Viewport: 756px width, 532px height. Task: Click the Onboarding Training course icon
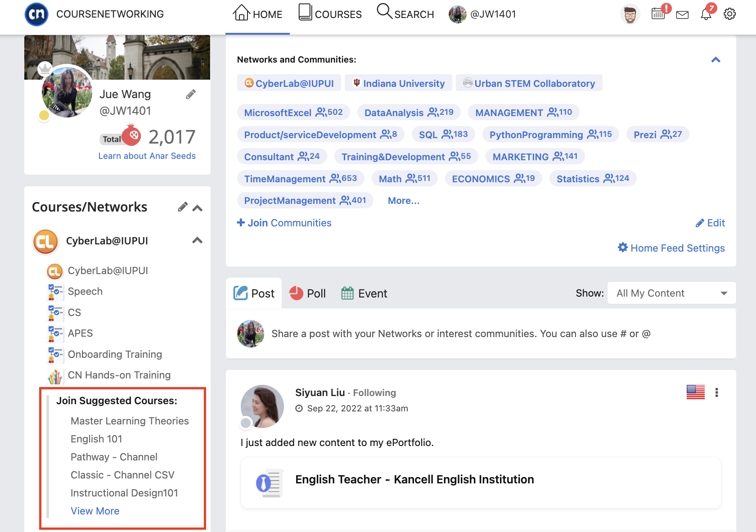pos(55,355)
